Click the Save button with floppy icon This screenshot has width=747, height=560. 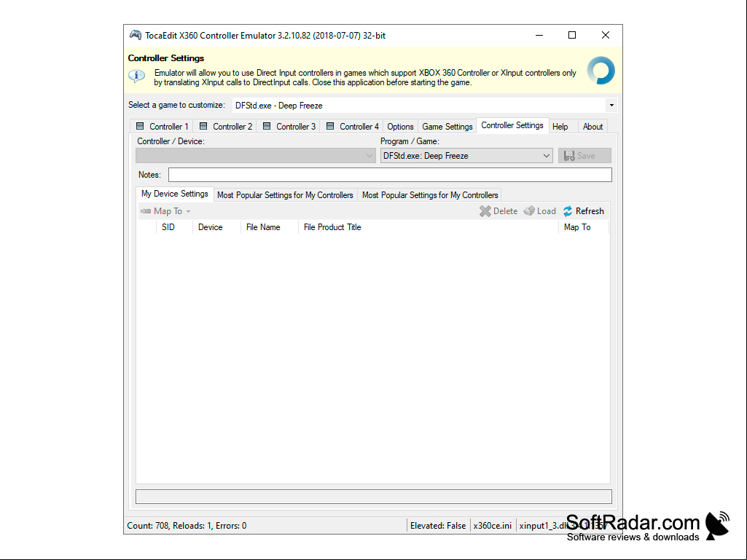pyautogui.click(x=584, y=156)
